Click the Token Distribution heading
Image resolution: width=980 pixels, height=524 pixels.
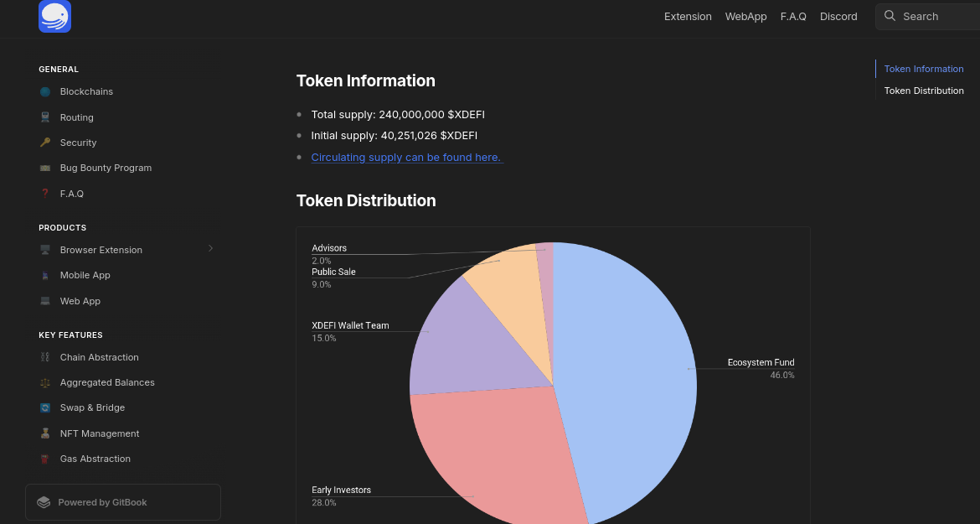coord(366,200)
